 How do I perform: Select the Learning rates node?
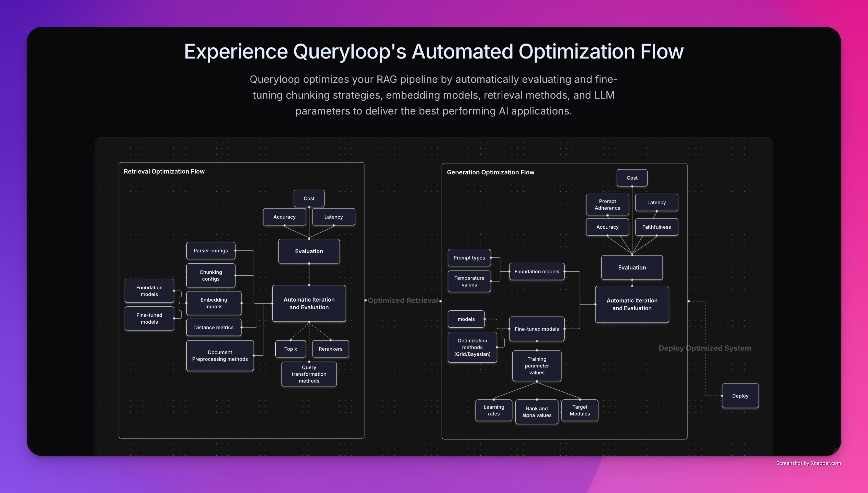click(x=494, y=410)
